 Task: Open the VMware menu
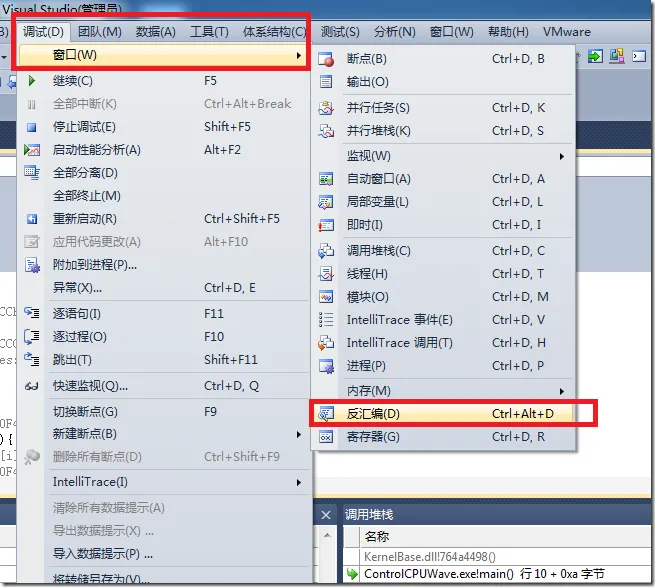pyautogui.click(x=566, y=32)
